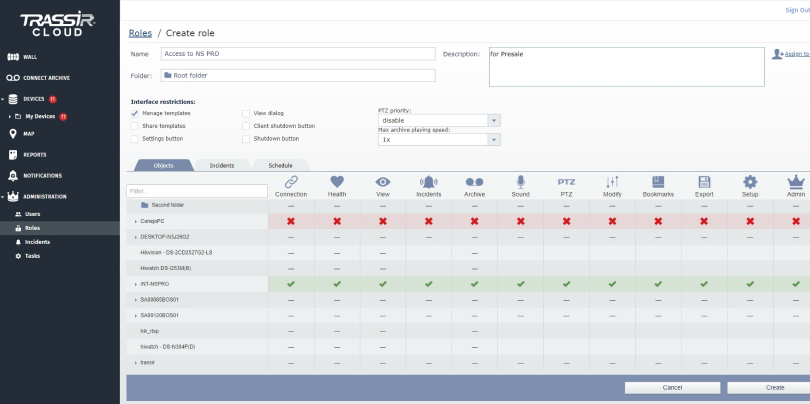Open the PTZ priority dropdown
The image size is (810, 404).
click(438, 120)
